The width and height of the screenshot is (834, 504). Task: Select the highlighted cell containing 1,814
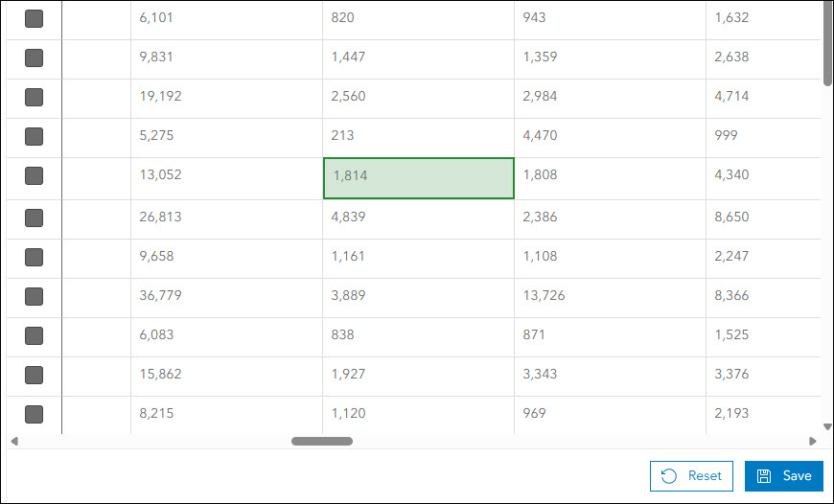coord(418,177)
